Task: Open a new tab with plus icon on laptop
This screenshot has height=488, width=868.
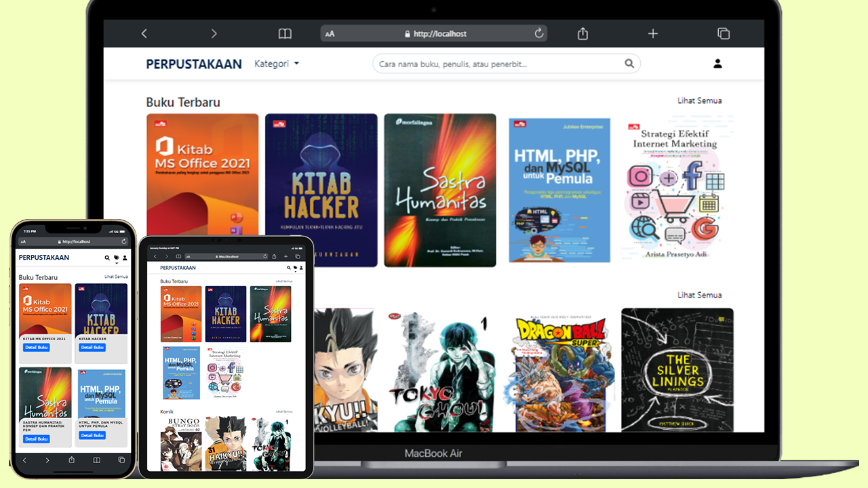Action: click(653, 33)
